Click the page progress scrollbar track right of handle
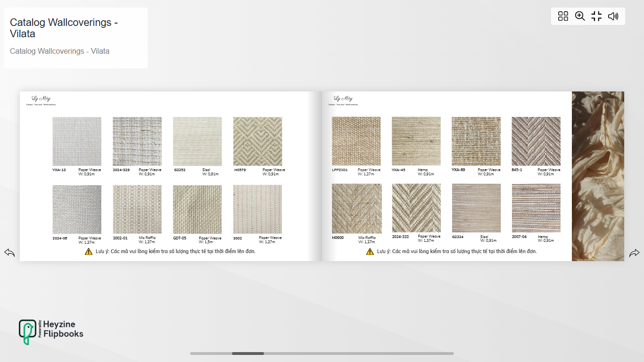 coord(359,353)
